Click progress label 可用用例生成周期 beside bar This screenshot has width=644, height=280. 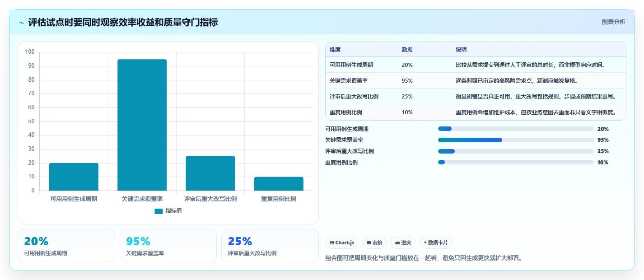coord(347,129)
